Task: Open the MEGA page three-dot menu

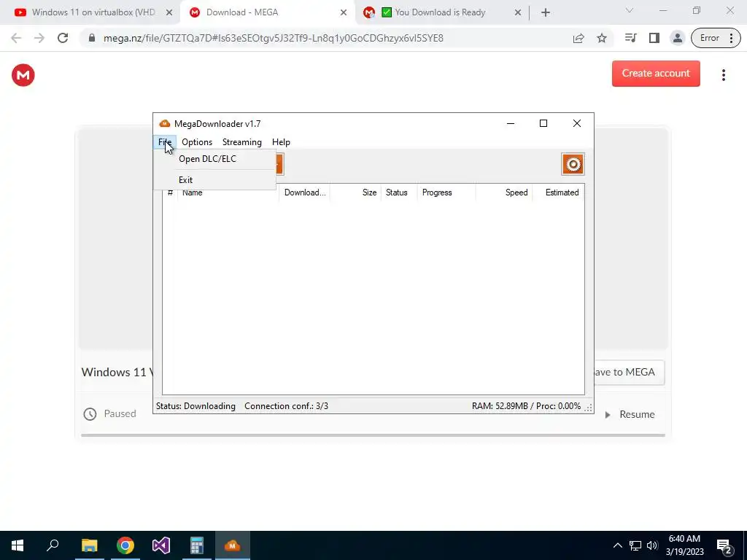Action: click(x=723, y=75)
